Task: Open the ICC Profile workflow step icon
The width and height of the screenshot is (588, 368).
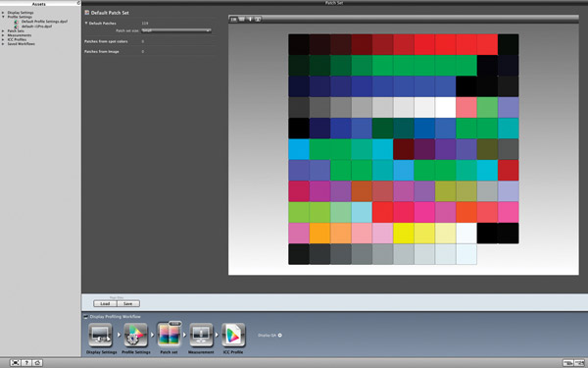Action: click(233, 335)
